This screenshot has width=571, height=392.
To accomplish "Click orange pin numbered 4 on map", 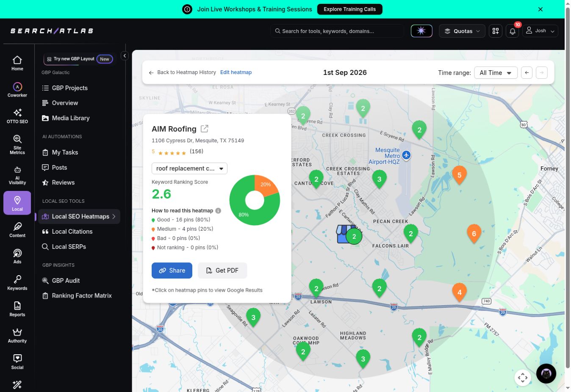I will 460,292.
